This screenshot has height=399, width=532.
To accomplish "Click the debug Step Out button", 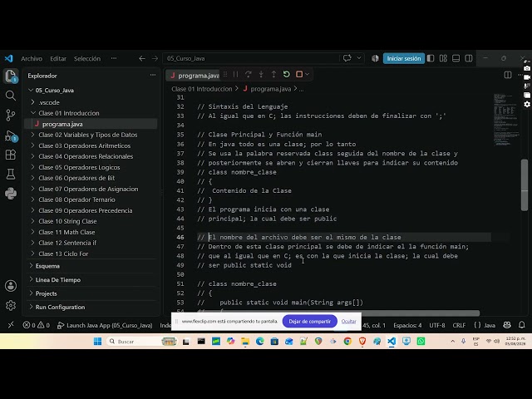I will pos(273,74).
